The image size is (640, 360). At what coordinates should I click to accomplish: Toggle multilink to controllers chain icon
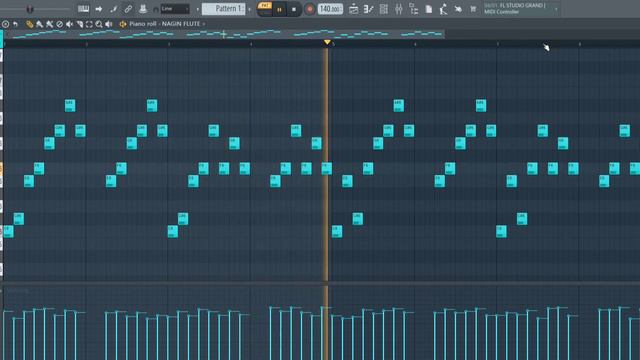tap(128, 9)
